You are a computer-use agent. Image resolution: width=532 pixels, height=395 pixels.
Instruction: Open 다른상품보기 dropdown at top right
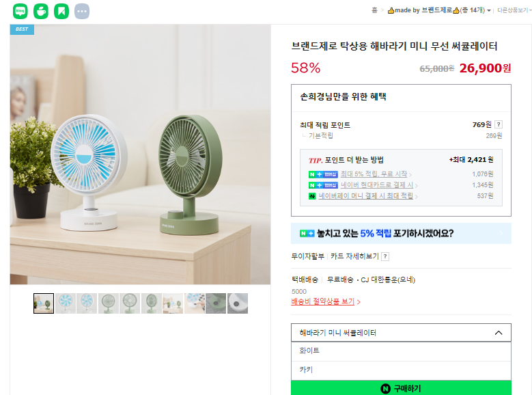tap(514, 10)
